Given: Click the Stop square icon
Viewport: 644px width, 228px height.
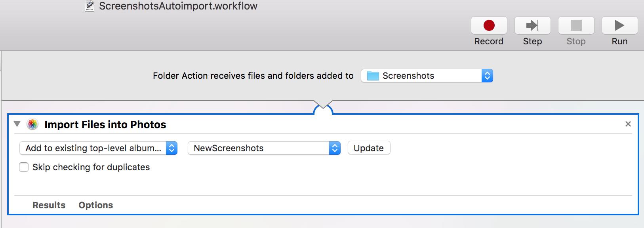Looking at the screenshot, I should (576, 26).
